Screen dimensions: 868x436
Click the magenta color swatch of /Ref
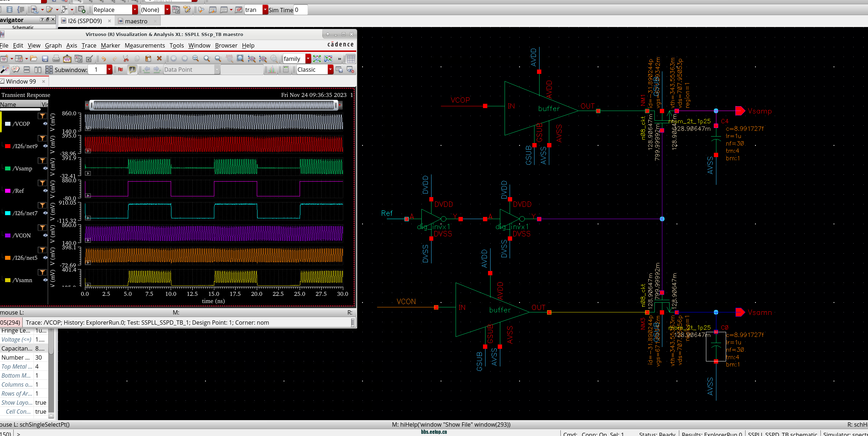[8, 191]
